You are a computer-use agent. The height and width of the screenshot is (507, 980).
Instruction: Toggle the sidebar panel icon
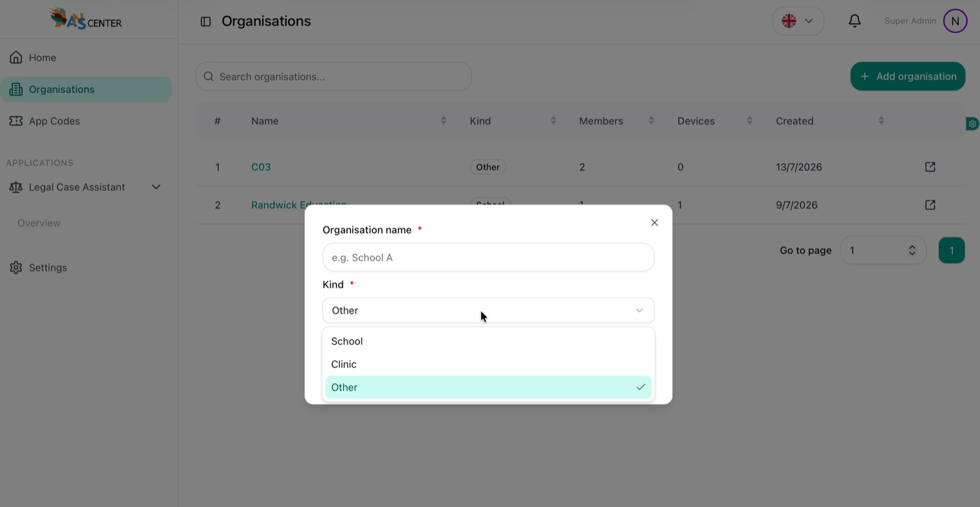206,21
